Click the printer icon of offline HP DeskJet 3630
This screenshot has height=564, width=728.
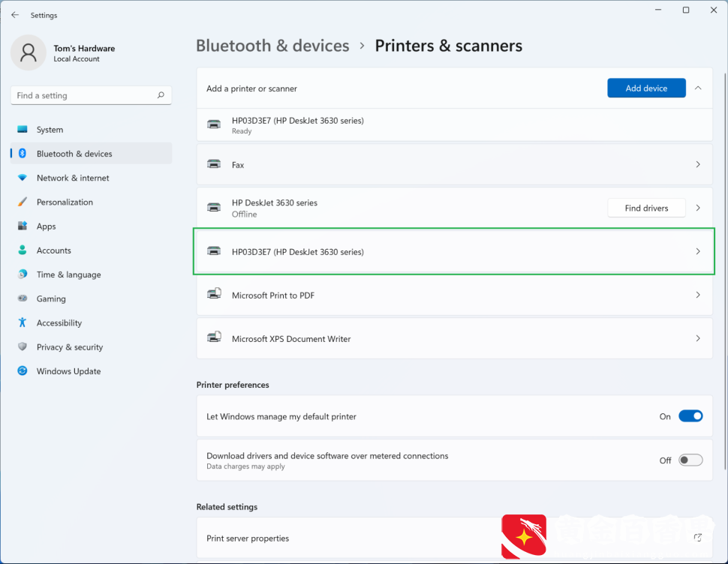(214, 207)
